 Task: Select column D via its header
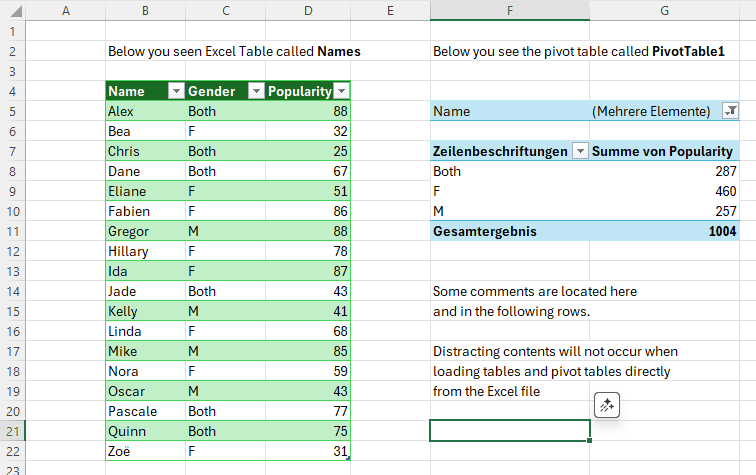coord(307,10)
